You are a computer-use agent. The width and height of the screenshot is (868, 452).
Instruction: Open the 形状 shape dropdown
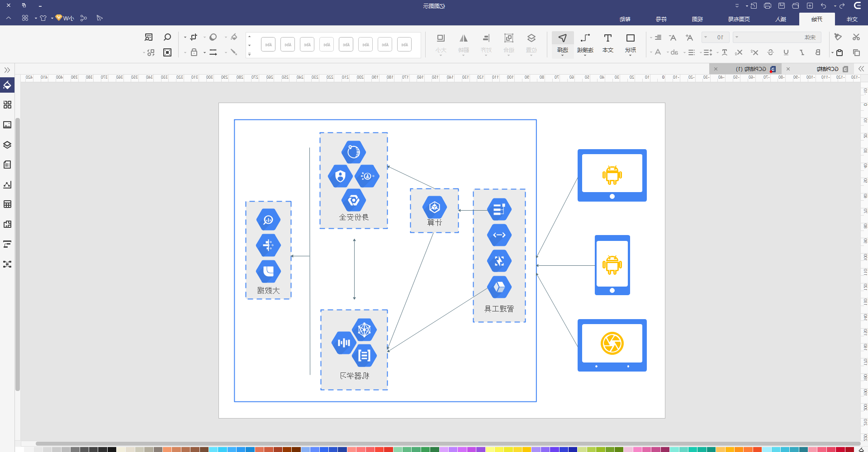pyautogui.click(x=631, y=43)
